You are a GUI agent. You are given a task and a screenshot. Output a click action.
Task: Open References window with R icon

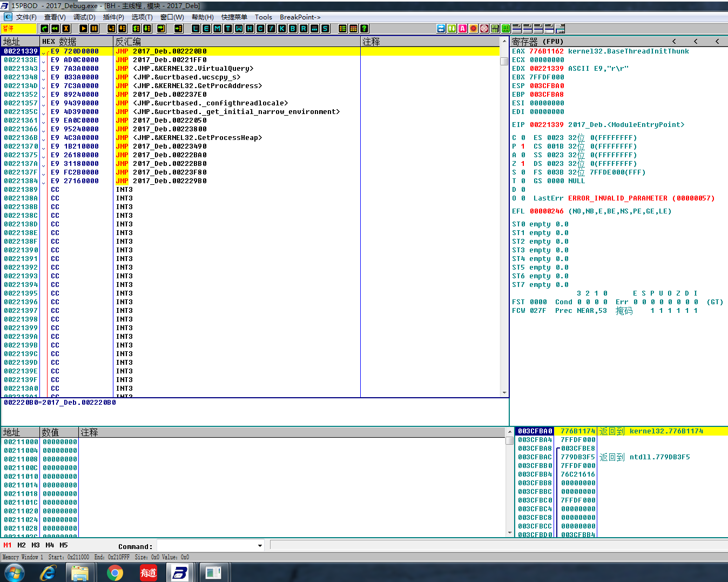304,28
